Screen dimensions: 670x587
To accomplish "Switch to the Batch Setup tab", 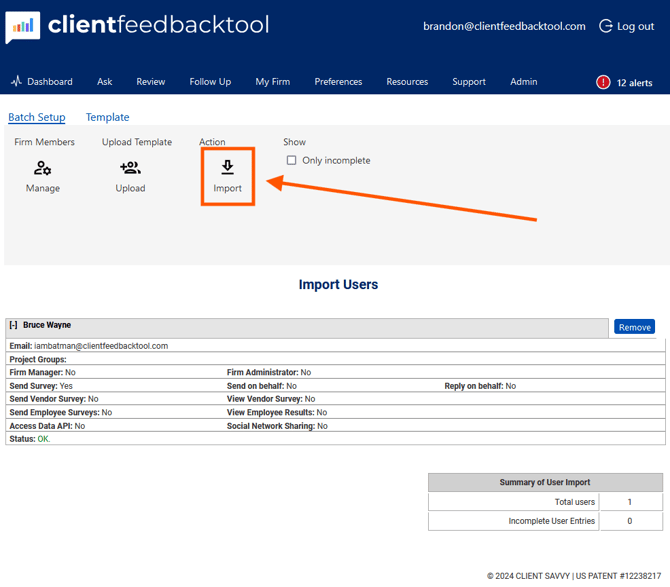I will (x=37, y=117).
